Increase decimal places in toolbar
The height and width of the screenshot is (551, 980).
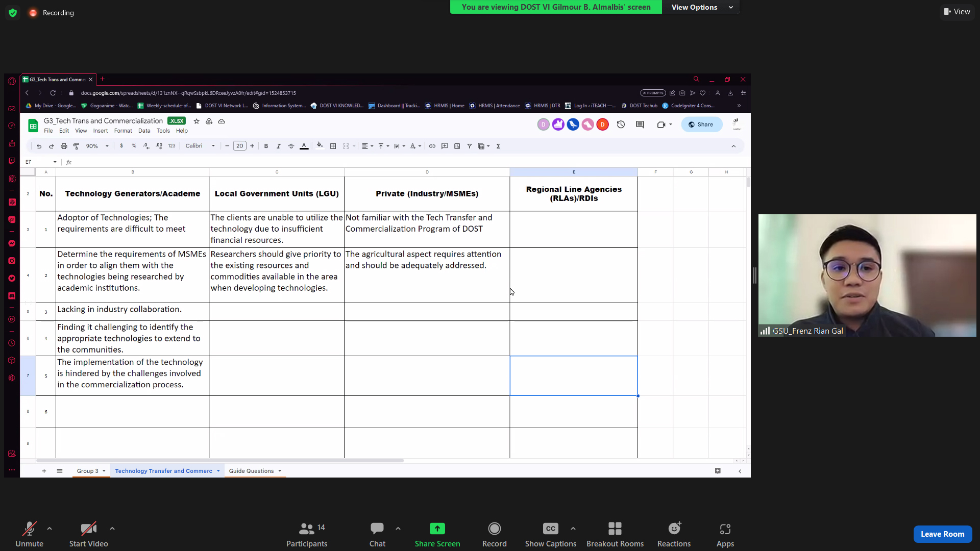(x=159, y=146)
